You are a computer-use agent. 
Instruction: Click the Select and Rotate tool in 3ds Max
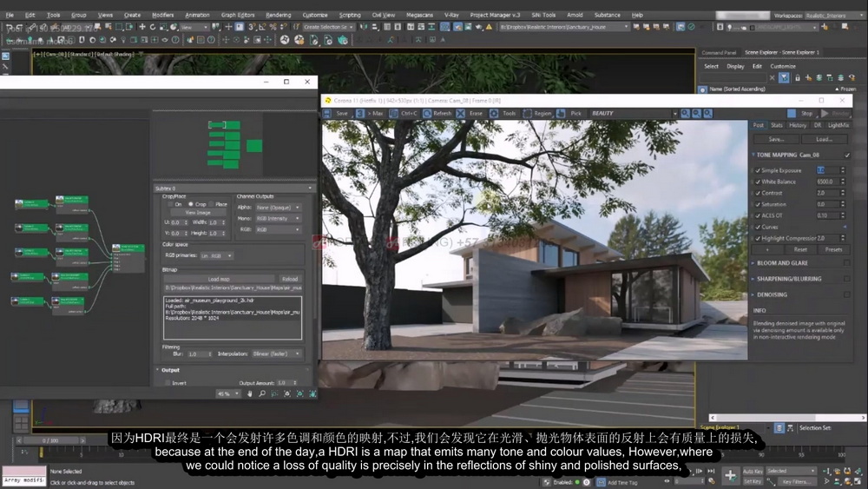pyautogui.click(x=152, y=27)
